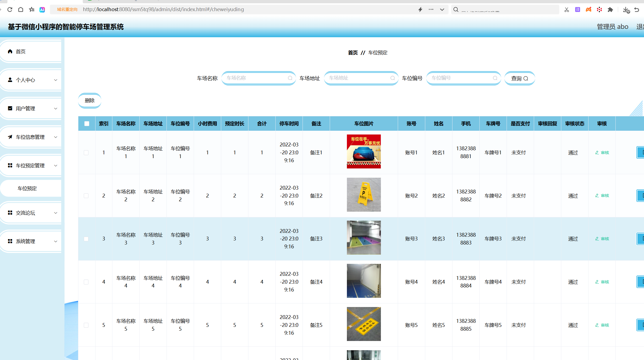Focus the 车场地址 search field
Viewport: 644px width, 360px height.
coord(361,78)
